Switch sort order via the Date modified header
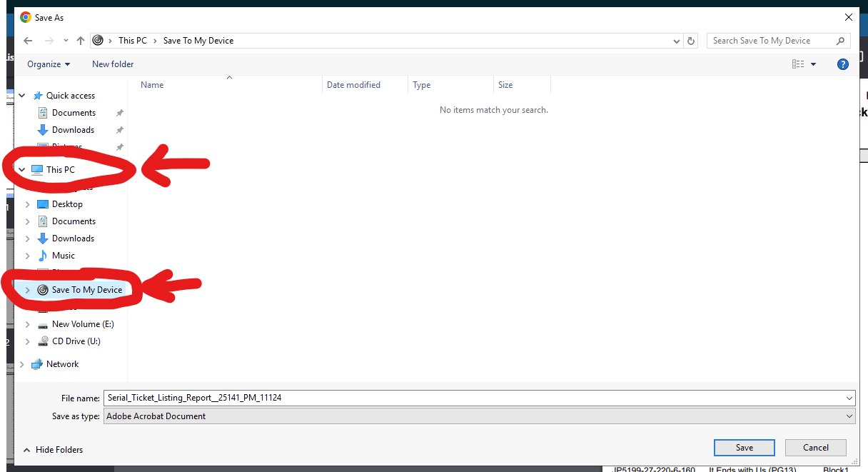 [353, 84]
